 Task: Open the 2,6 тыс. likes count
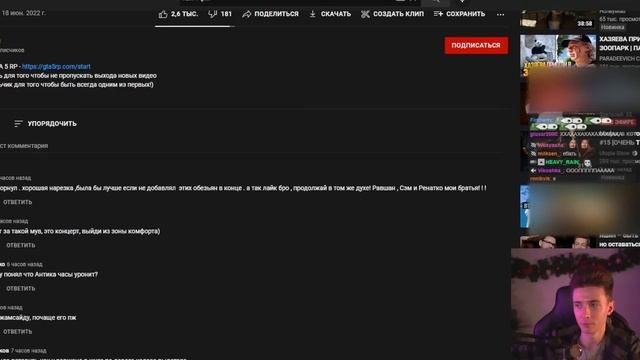(x=184, y=14)
